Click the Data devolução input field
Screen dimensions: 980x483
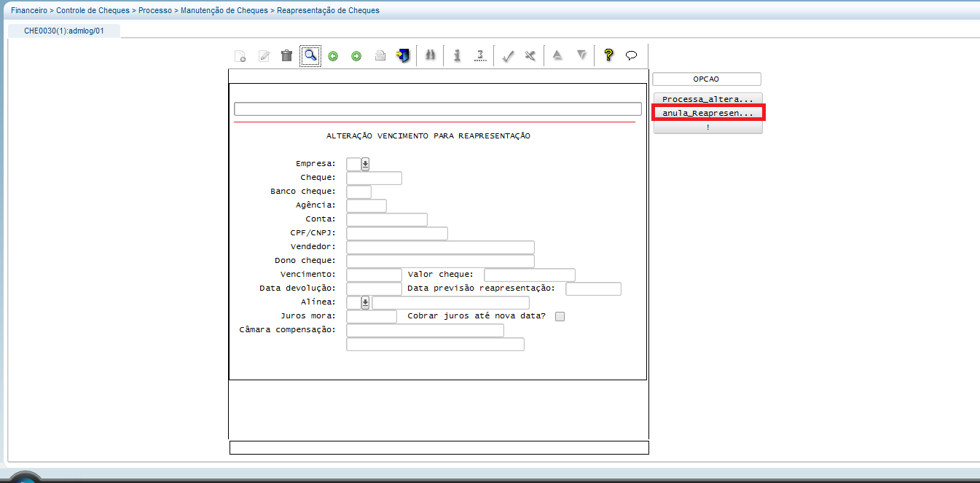point(374,288)
